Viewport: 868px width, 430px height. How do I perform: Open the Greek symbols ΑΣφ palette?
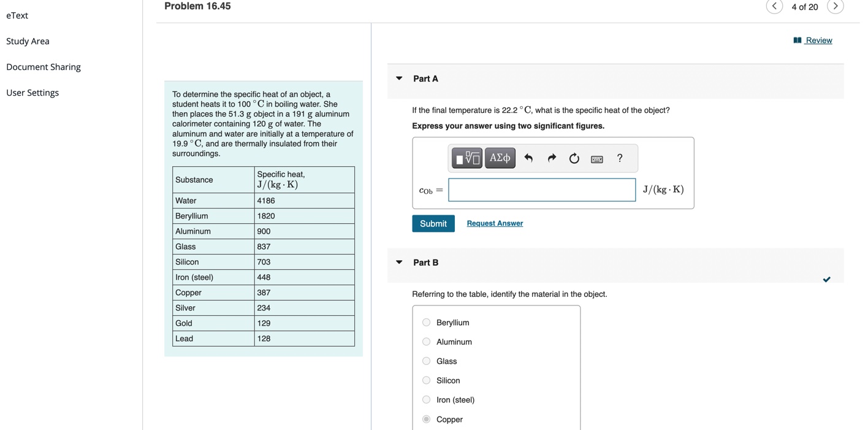coord(500,158)
